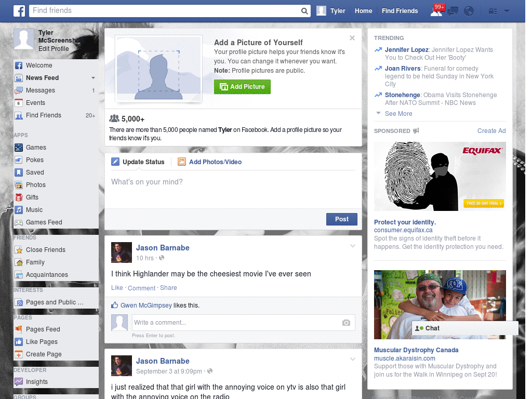Open options chevron on September 3 post
The height and width of the screenshot is (399, 532).
pyautogui.click(x=353, y=360)
